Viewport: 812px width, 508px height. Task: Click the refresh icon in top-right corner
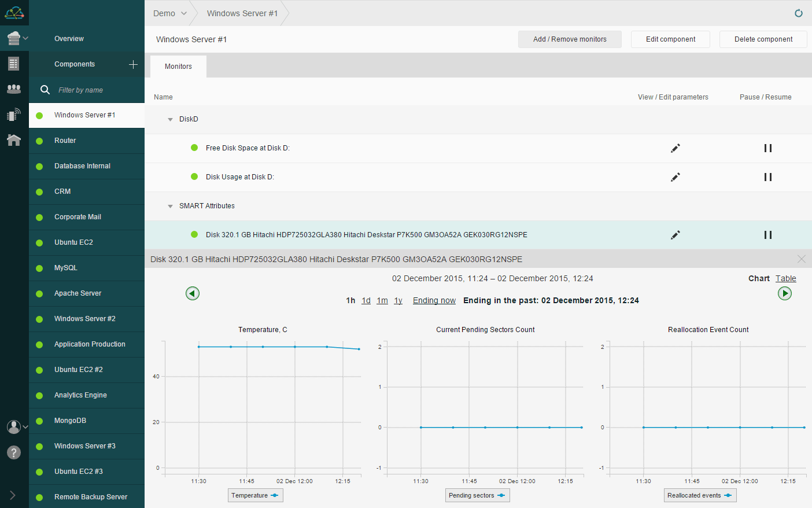(798, 13)
